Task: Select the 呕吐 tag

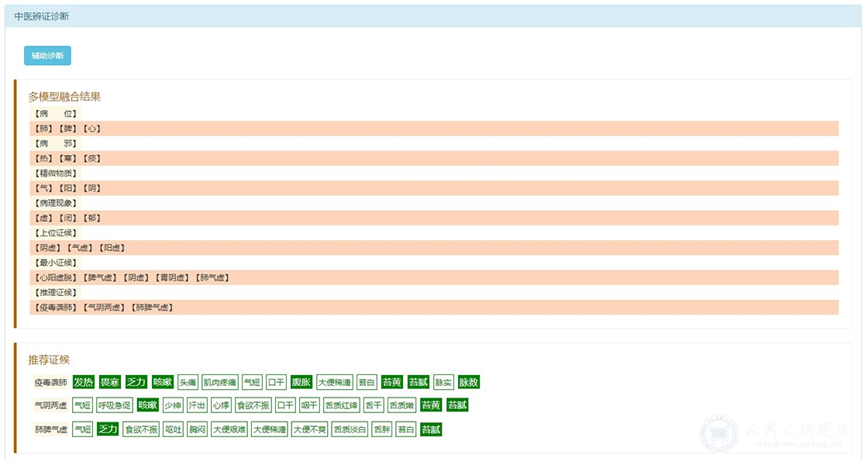Action: point(174,429)
